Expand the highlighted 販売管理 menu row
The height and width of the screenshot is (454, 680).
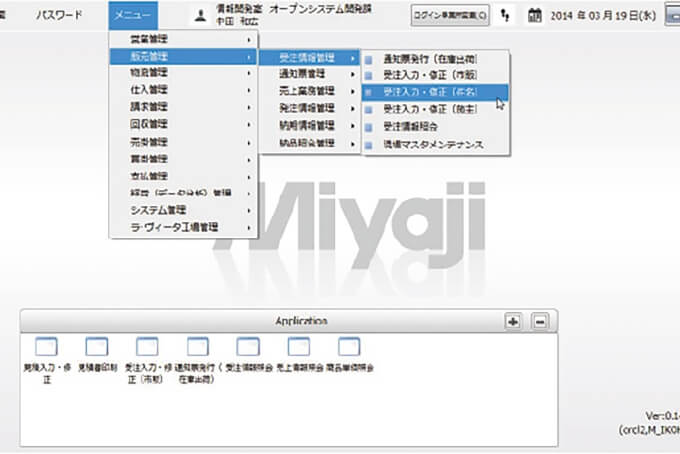click(x=184, y=56)
